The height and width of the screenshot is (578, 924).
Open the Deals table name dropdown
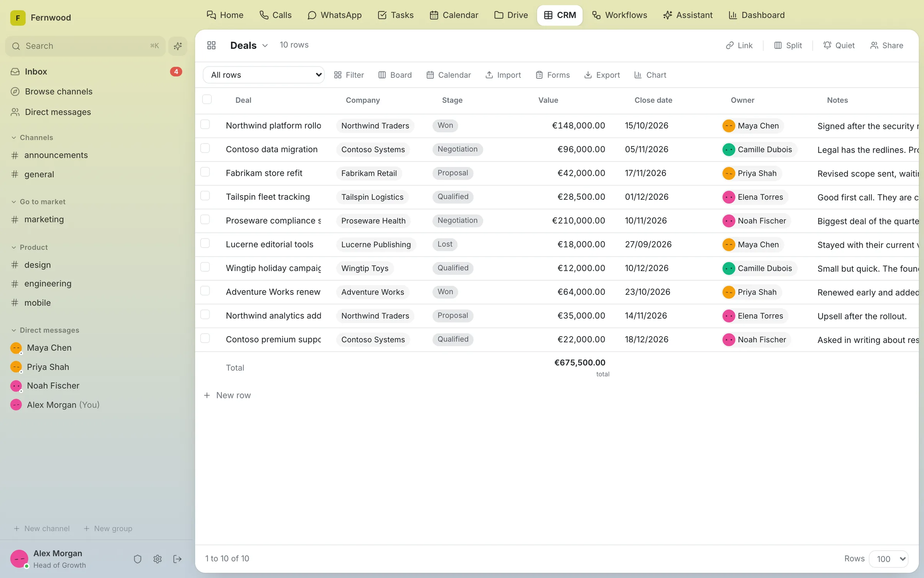[x=249, y=45]
